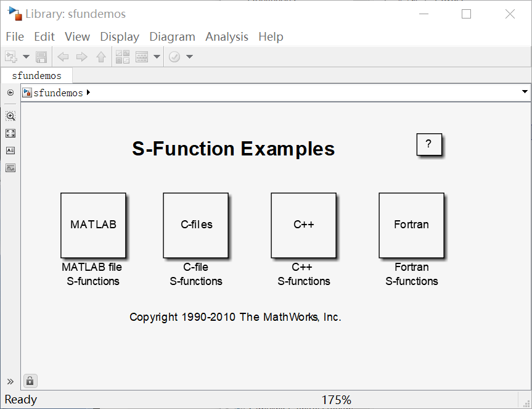Expand the address bar dropdown at right

(525, 92)
